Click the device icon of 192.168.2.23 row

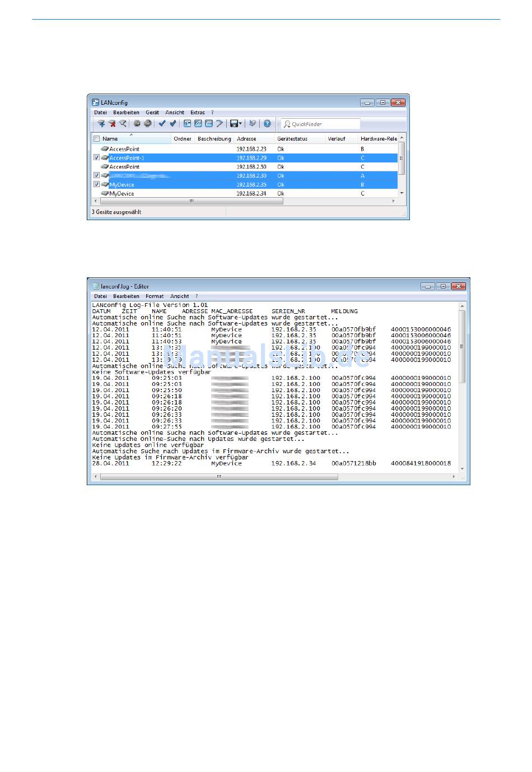(105, 149)
